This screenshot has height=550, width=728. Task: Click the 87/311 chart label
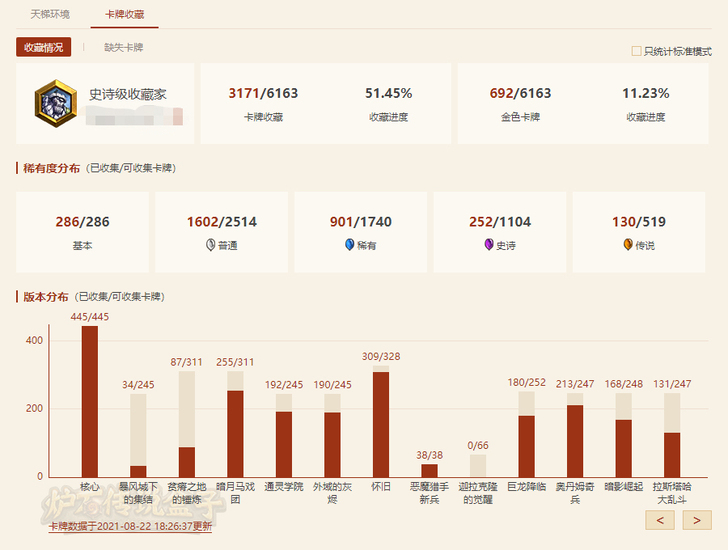coord(187,362)
